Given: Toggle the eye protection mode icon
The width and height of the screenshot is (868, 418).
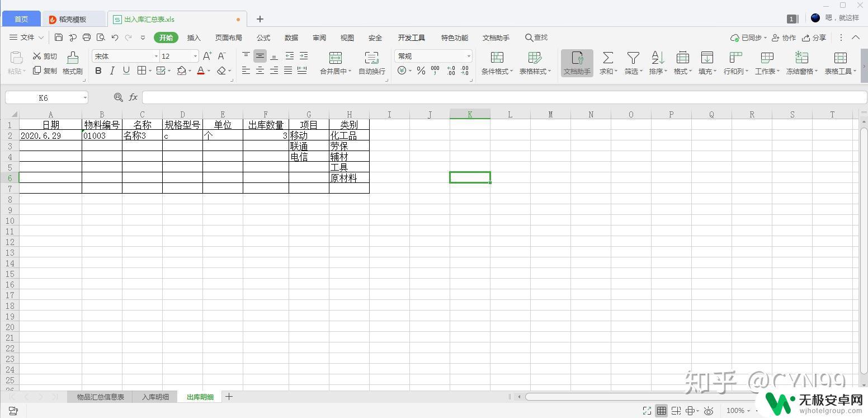Looking at the screenshot, I should [709, 411].
